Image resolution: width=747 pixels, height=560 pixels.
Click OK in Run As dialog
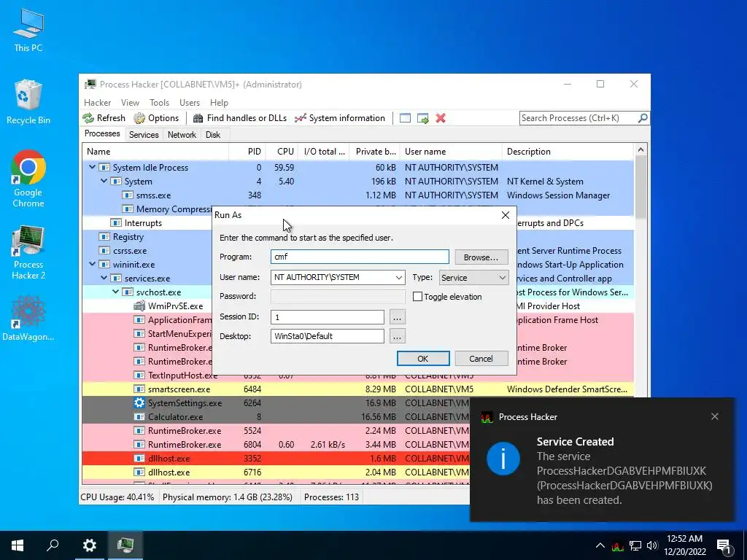tap(422, 359)
